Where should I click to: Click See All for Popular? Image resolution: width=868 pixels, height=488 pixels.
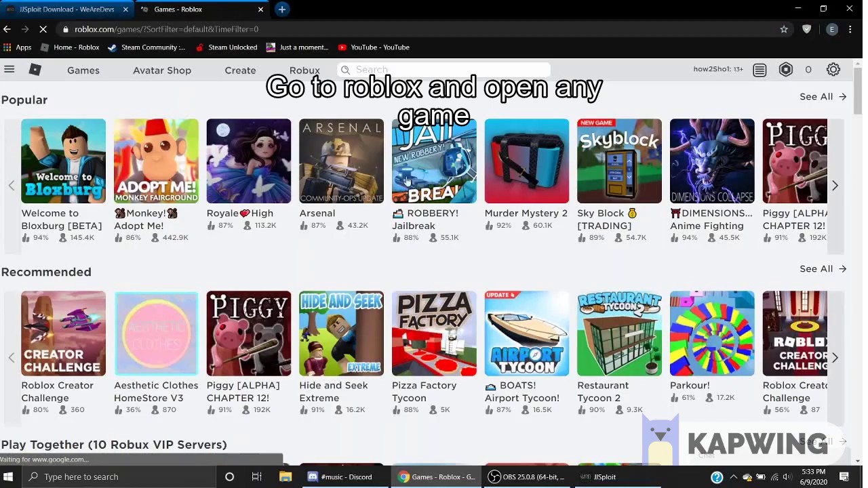[x=823, y=96]
